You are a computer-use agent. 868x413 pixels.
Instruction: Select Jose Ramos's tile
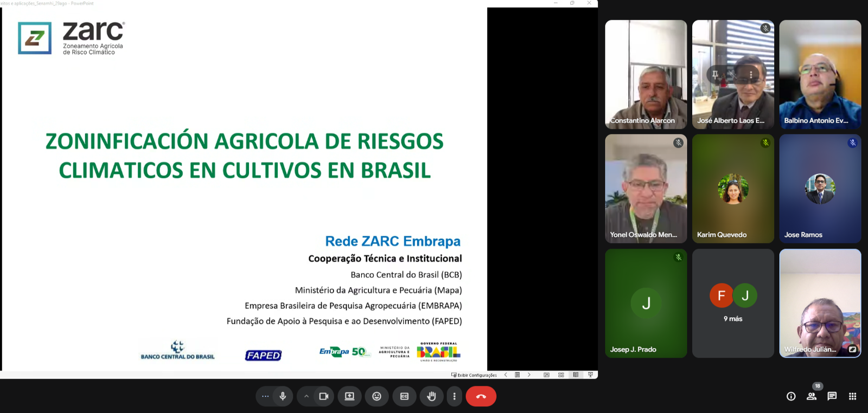[x=820, y=189]
